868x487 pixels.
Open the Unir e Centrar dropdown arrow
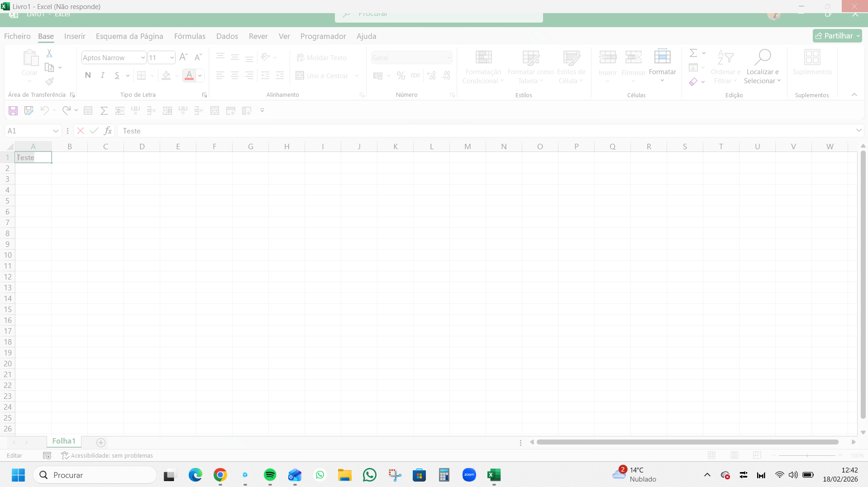click(x=357, y=76)
